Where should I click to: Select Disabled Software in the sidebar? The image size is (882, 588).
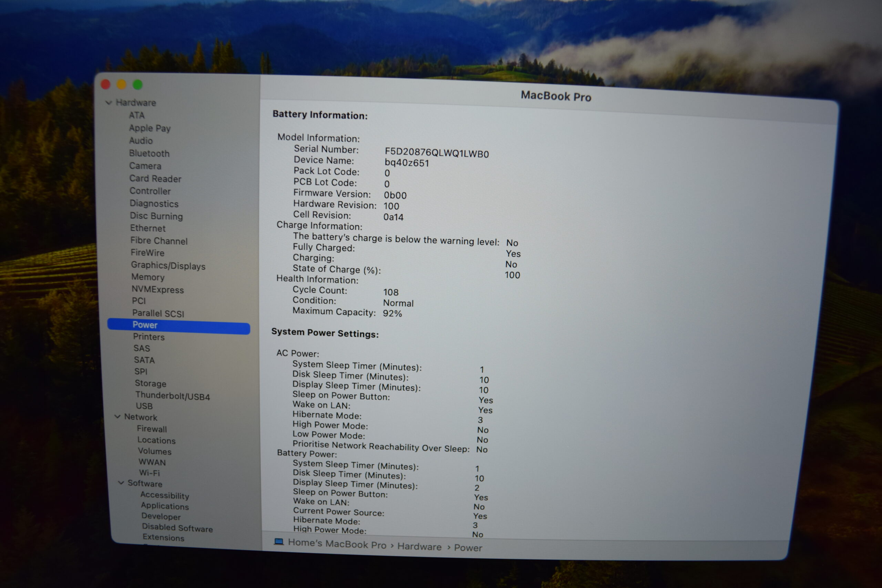177,528
